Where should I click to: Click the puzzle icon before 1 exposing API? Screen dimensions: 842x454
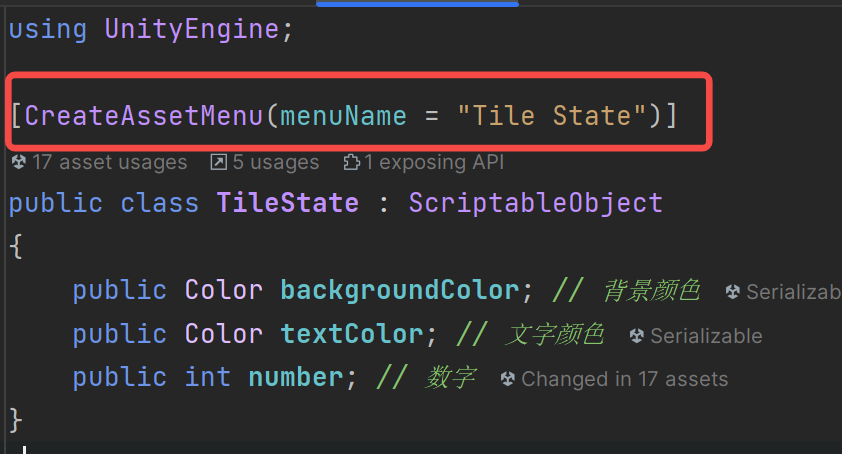(351, 162)
